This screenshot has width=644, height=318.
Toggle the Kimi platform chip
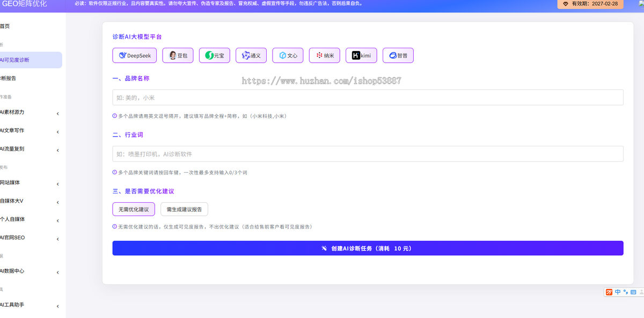(x=361, y=55)
